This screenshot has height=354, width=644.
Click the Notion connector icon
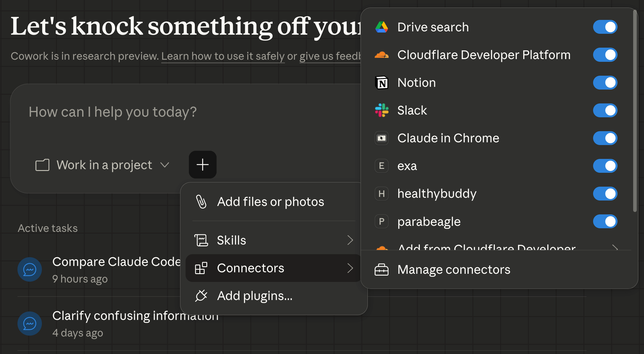pyautogui.click(x=381, y=83)
